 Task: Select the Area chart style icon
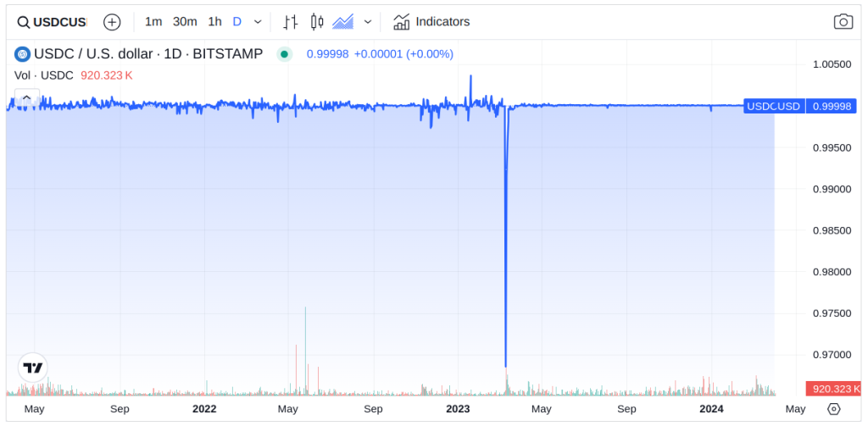click(x=342, y=22)
